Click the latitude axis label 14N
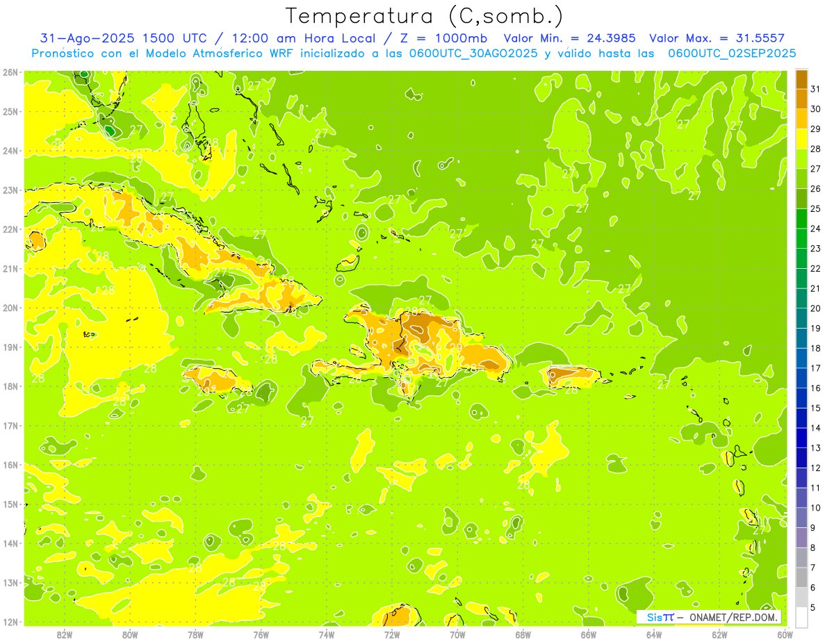This screenshot has height=644, width=834. click(10, 543)
